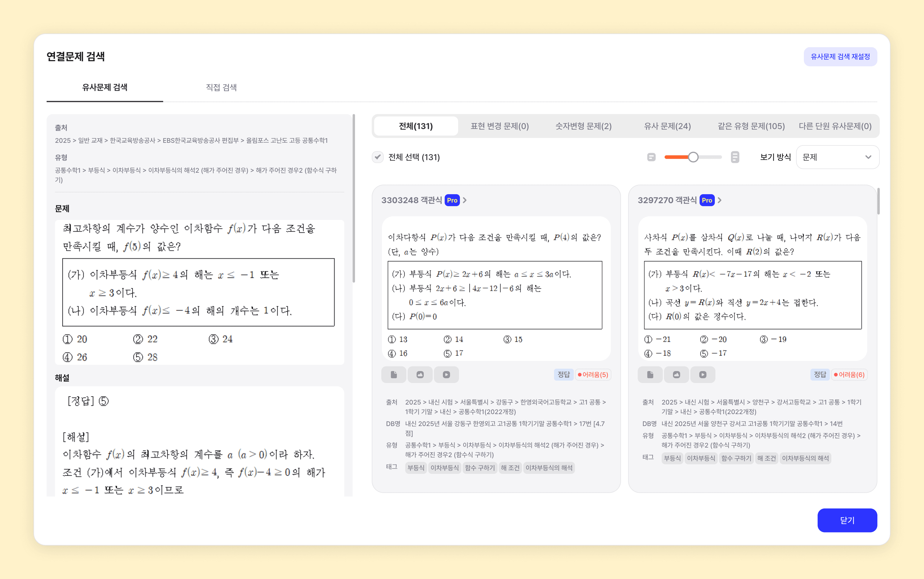Expand problem 3303248 details chevron
Viewport: 924px width, 579px height.
465,200
